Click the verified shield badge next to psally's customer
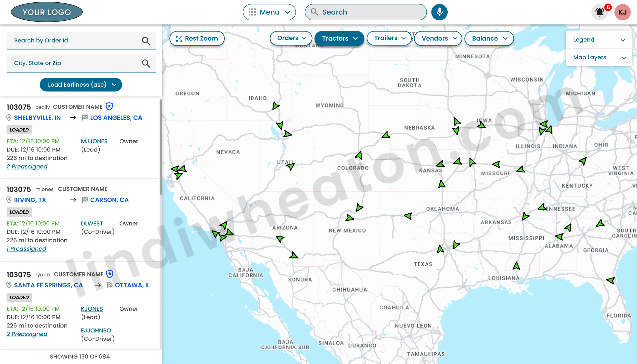The width and height of the screenshot is (637, 364). 109,107
